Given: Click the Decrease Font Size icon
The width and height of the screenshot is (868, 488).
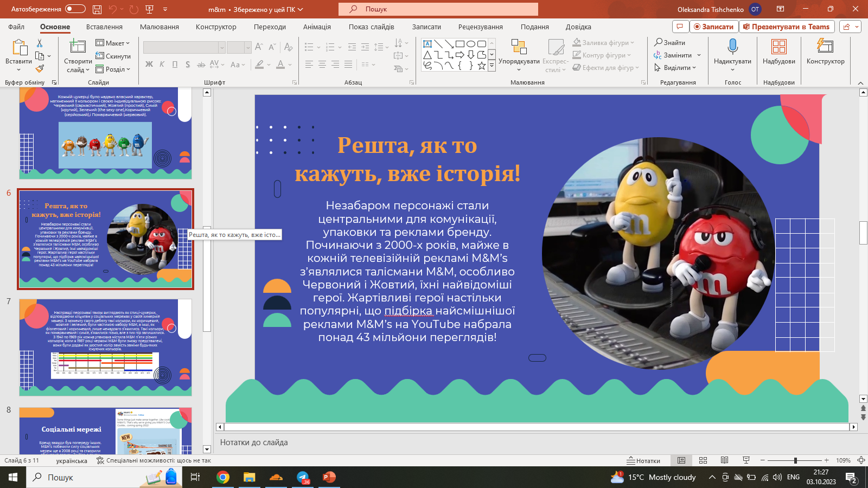Looking at the screenshot, I should pos(272,47).
